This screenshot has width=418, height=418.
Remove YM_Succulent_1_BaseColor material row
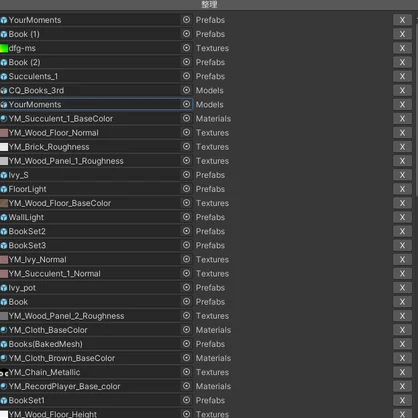pyautogui.click(x=402, y=119)
